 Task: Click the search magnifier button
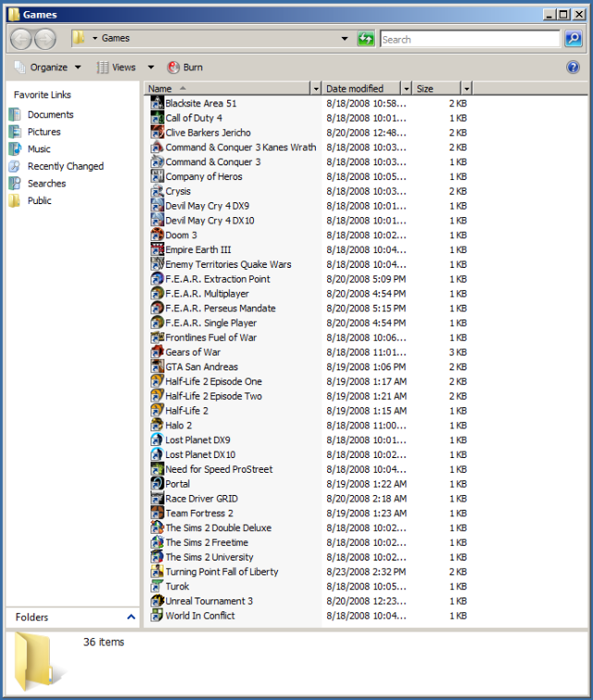click(x=574, y=39)
